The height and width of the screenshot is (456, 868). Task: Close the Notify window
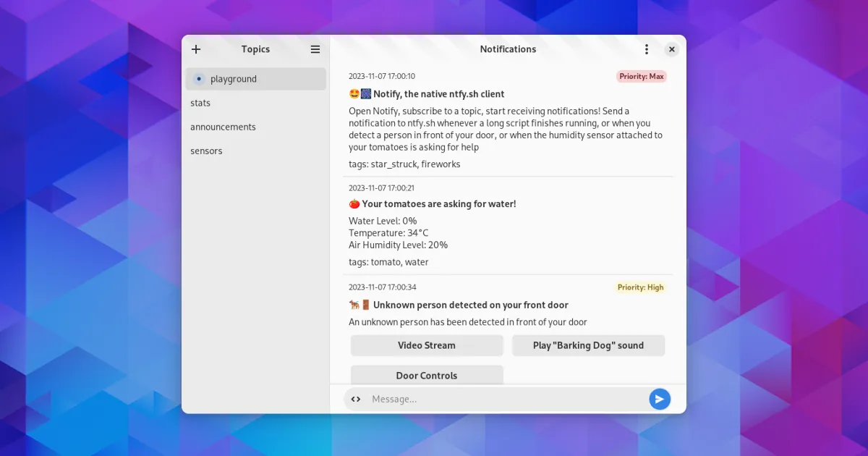[672, 49]
